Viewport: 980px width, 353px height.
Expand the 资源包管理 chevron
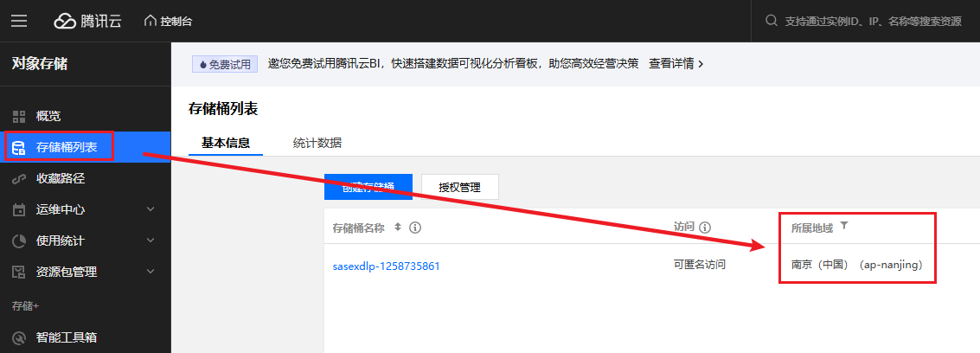pos(150,271)
